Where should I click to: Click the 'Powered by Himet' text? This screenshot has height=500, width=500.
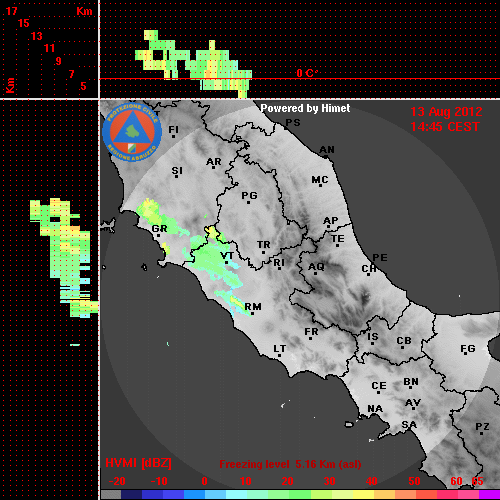305,108
